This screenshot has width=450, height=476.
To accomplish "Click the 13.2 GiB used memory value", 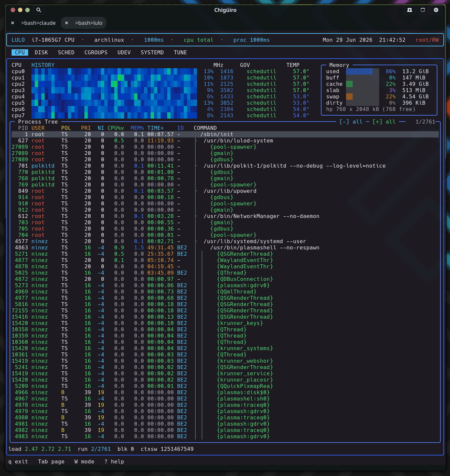I will [416, 71].
